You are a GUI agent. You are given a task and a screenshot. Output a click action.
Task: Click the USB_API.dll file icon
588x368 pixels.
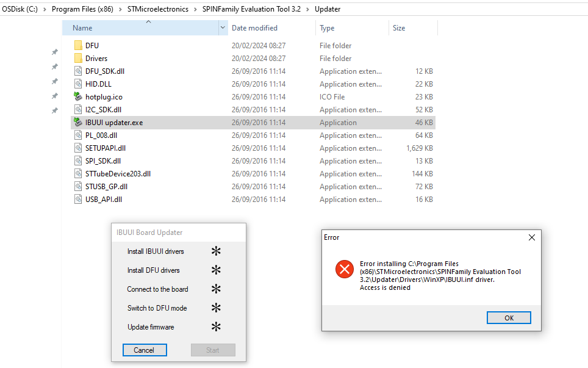78,199
